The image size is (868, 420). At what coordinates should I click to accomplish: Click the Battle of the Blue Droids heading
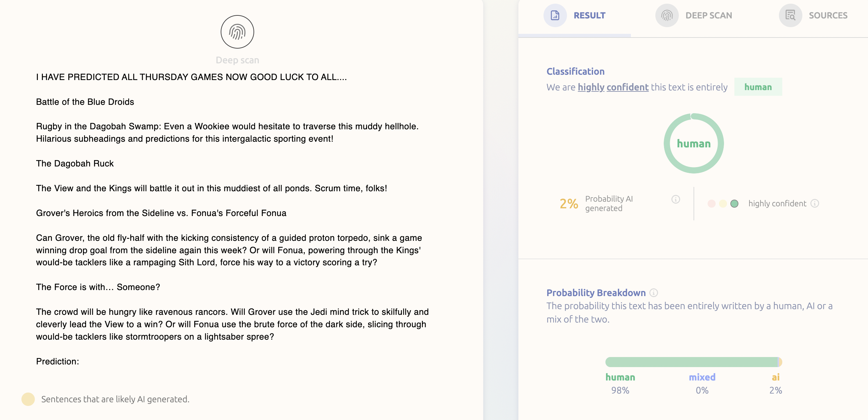(85, 102)
